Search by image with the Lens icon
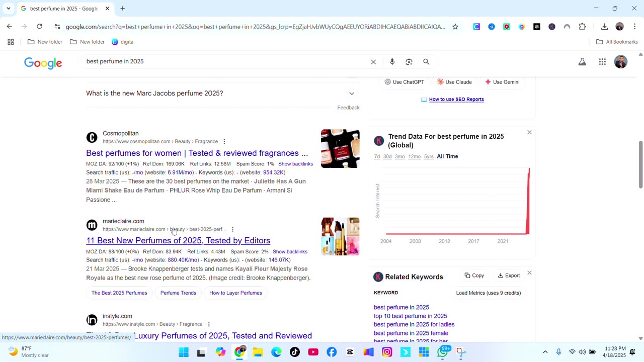Viewport: 644px width, 362px height. 409,62
